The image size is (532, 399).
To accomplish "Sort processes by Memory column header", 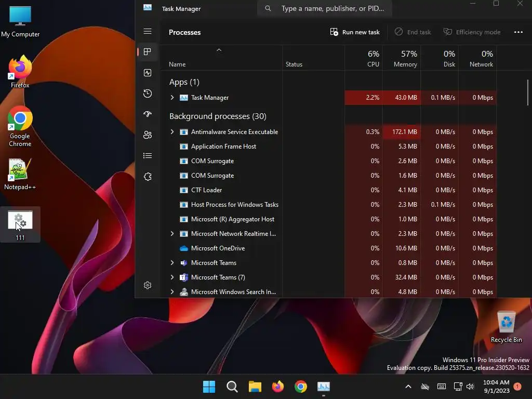I will [x=402, y=58].
